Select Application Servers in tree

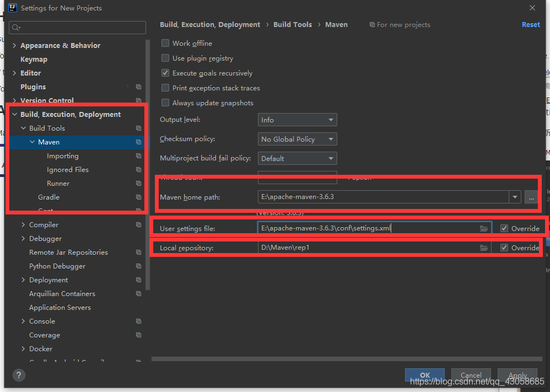click(60, 308)
